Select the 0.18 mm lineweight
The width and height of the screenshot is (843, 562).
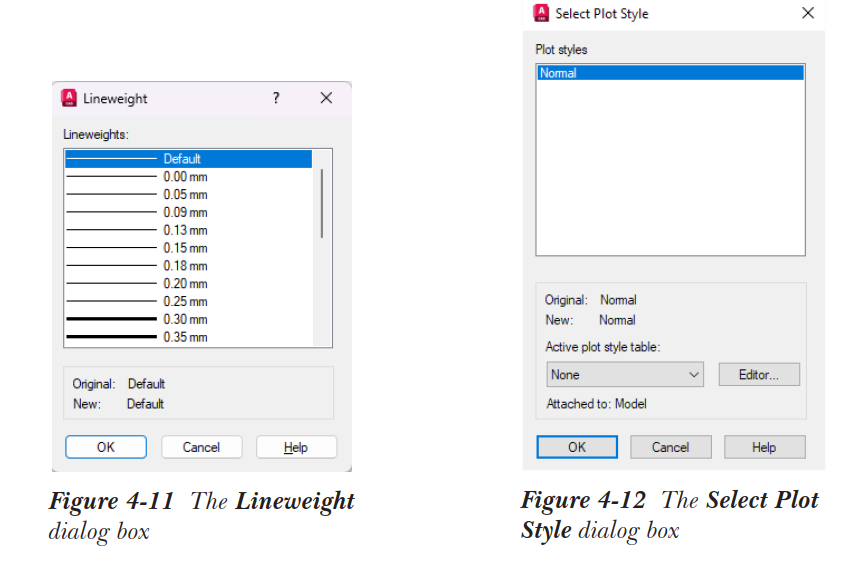(x=188, y=265)
